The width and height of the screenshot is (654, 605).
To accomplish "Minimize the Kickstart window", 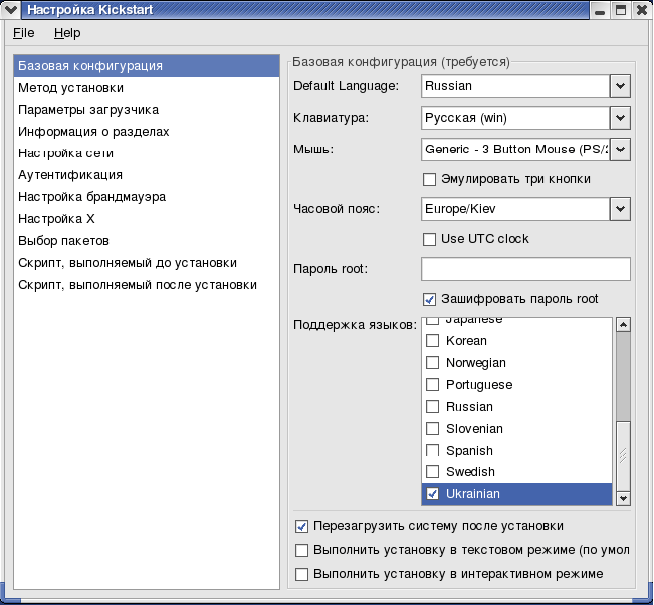I will [600, 10].
